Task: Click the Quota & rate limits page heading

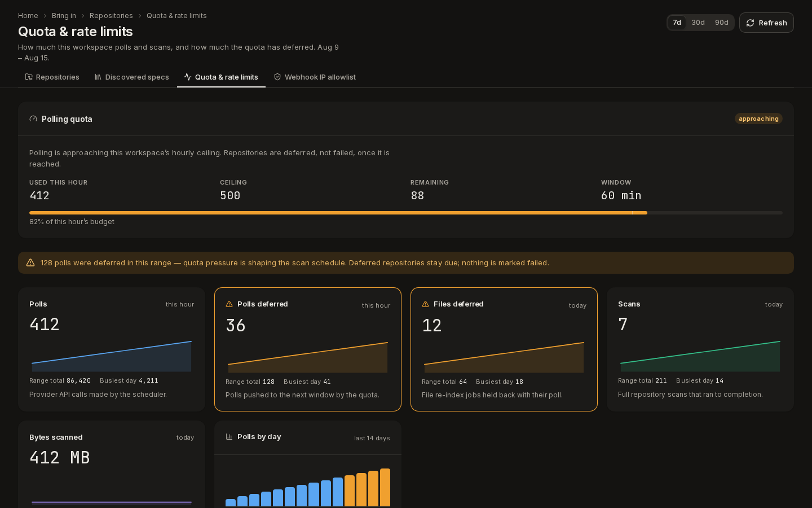Action: click(x=76, y=32)
